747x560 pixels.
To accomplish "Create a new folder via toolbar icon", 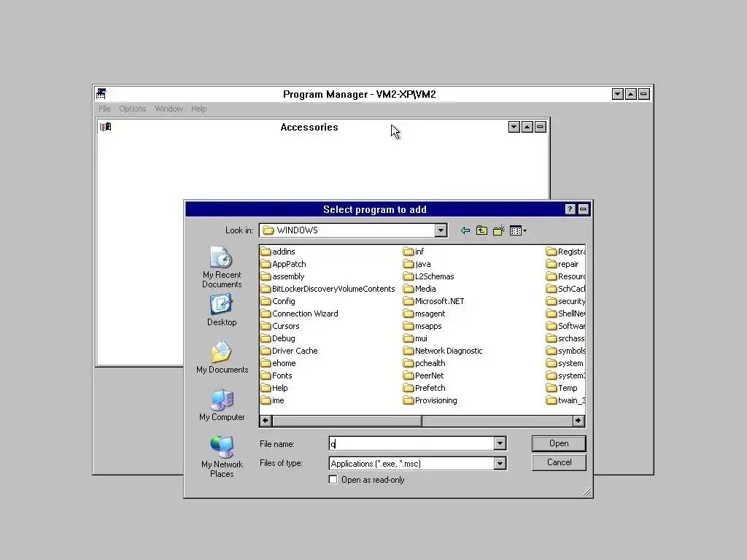I will [x=499, y=231].
